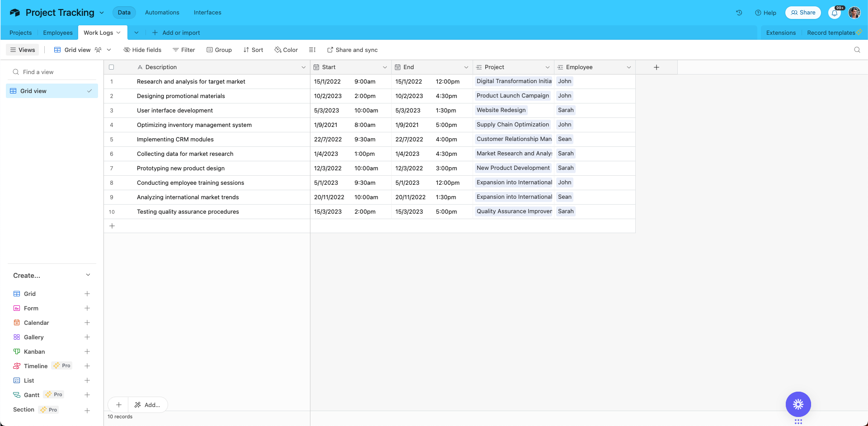This screenshot has width=868, height=426.
Task: Open the Employees table tab
Action: pyautogui.click(x=57, y=33)
